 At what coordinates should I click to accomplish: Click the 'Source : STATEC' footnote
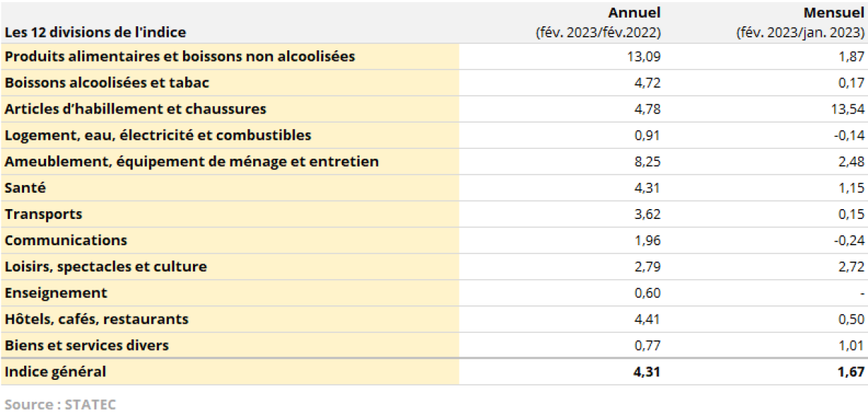(x=59, y=404)
